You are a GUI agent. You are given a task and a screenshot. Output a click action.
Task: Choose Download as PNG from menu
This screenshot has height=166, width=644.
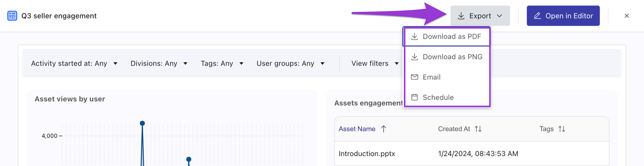coord(447,57)
